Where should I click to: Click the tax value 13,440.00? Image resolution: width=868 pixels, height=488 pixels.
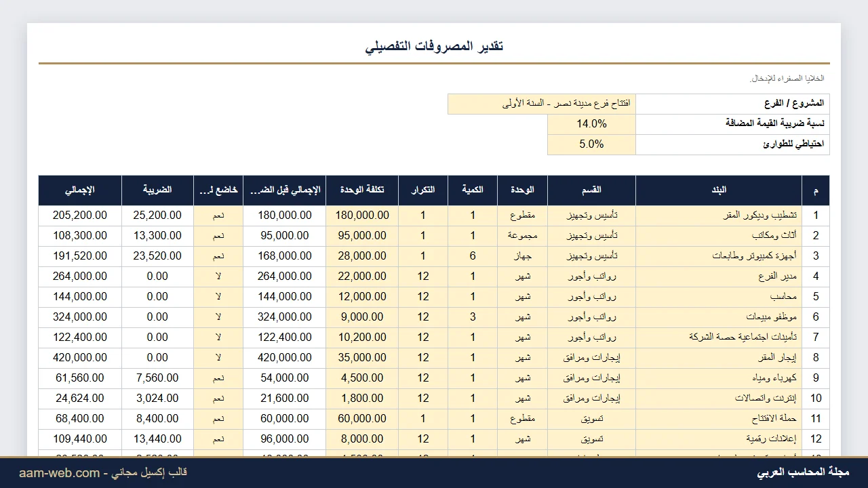(157, 439)
